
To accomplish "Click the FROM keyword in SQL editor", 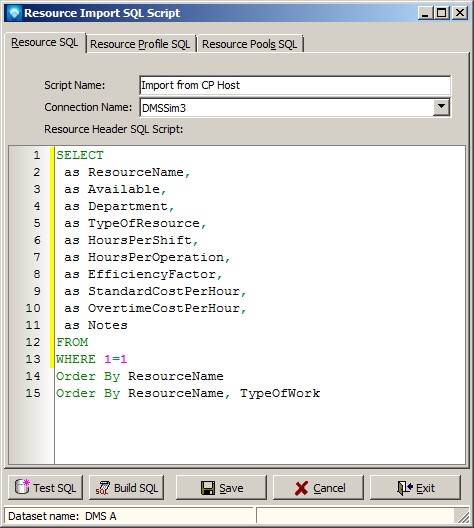I will (72, 342).
